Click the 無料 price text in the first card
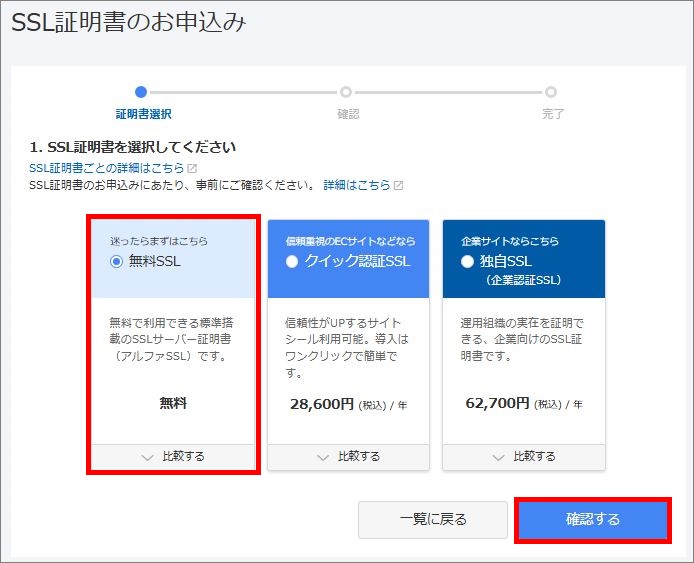 point(173,403)
